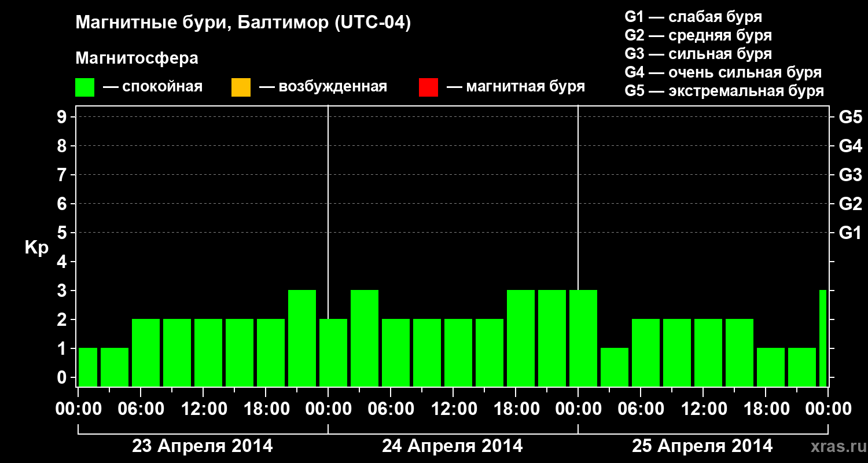Select the line 'G4 — очень сильная буря'
The image size is (868, 463).
click(x=723, y=72)
